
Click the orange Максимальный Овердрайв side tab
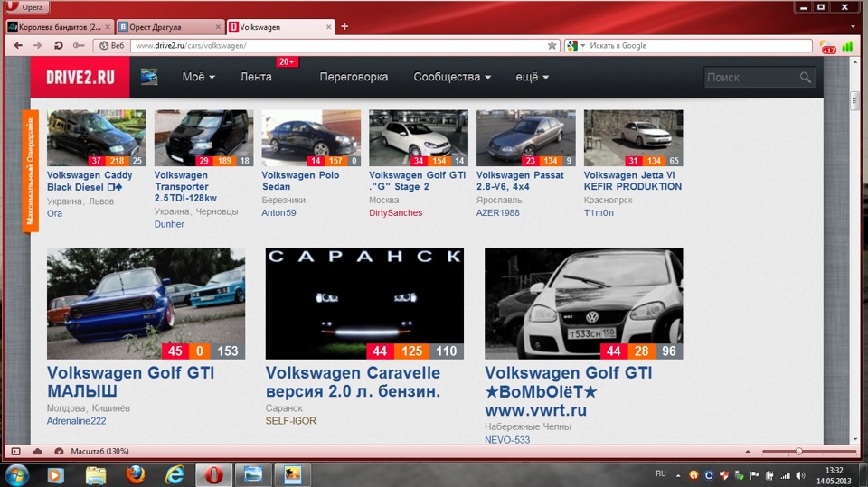click(x=30, y=171)
